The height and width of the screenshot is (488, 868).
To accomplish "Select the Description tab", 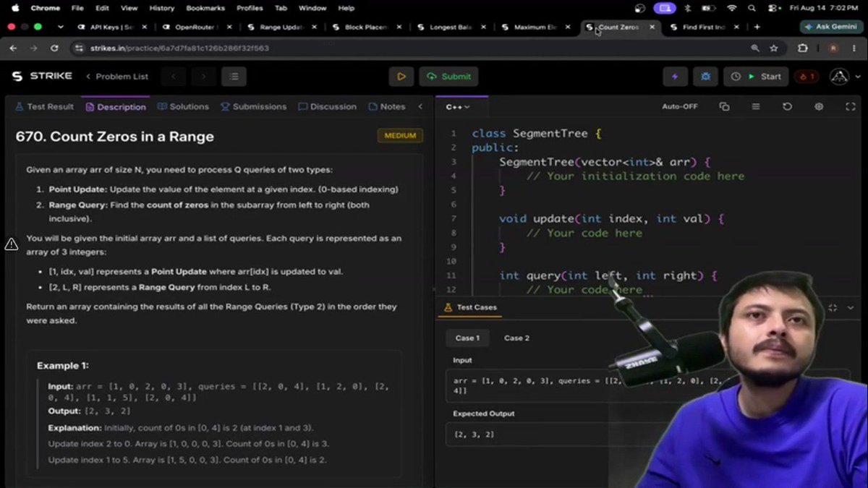I will point(116,106).
